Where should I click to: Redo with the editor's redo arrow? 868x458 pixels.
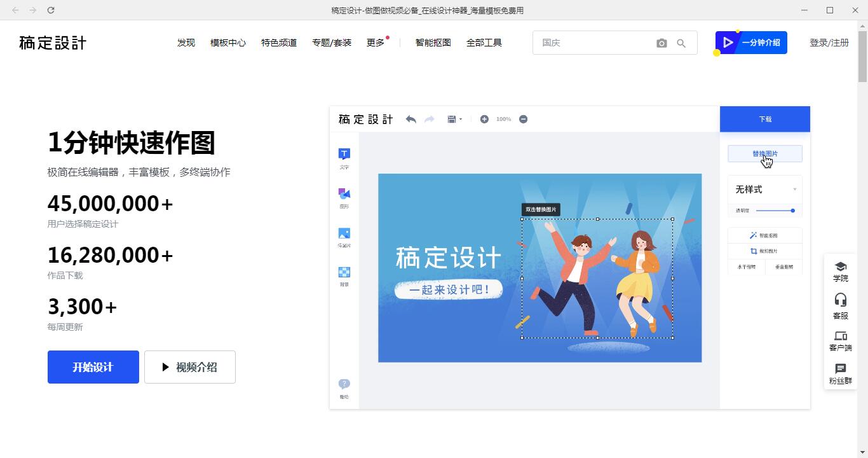(430, 119)
